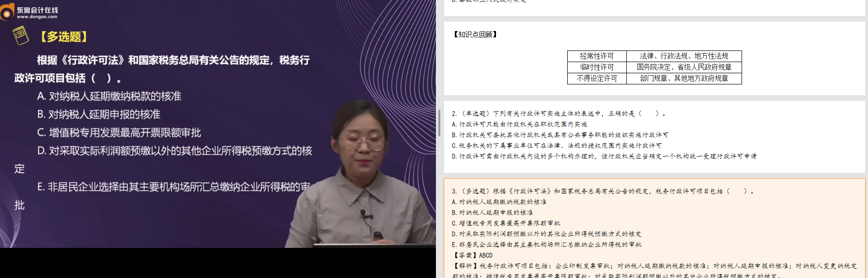This screenshot has height=278, width=868.
Task: Click the Dongao logo icon
Action: click(x=8, y=12)
